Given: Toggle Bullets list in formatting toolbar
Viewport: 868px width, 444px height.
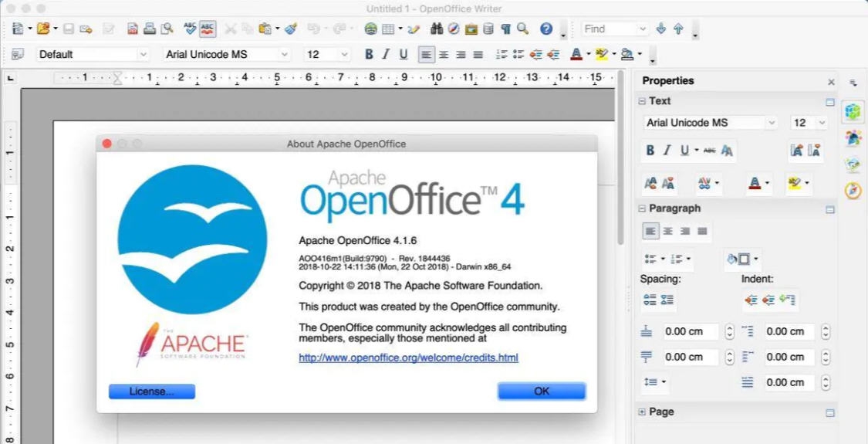Looking at the screenshot, I should point(518,54).
